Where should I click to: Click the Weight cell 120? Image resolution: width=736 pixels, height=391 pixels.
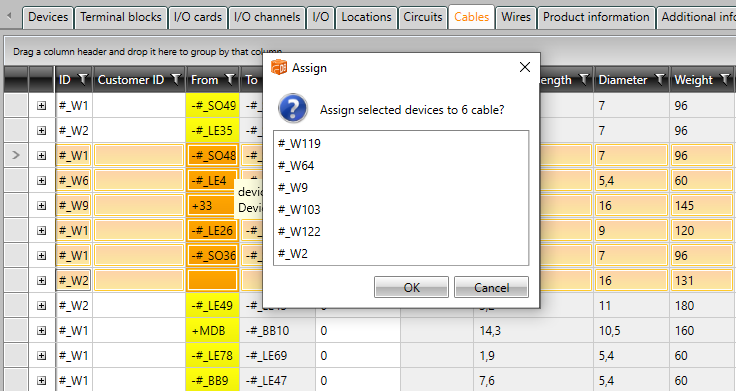pyautogui.click(x=701, y=230)
